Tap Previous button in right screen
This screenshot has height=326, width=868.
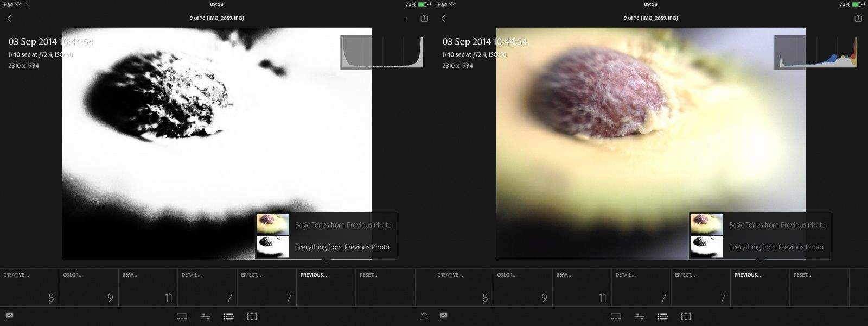[759, 287]
